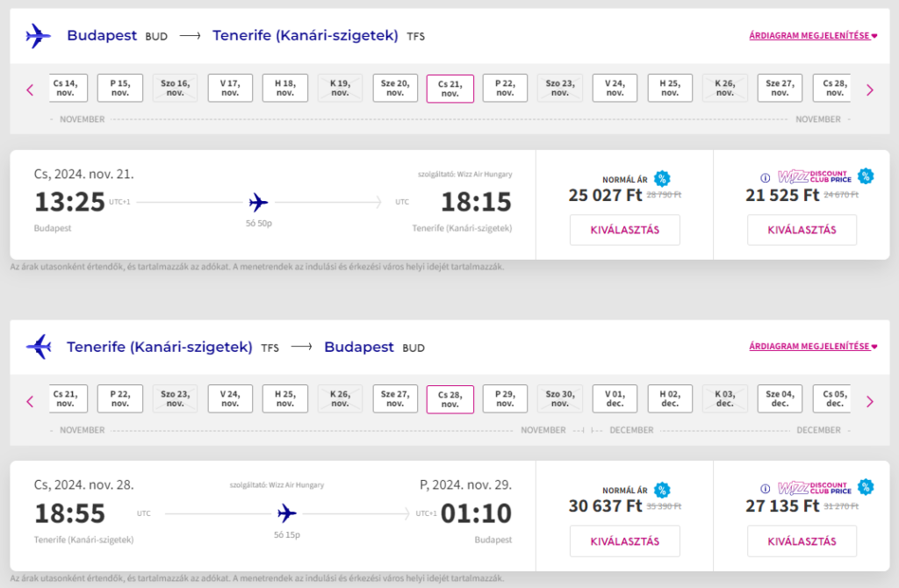
Task: Show later return dates with right arrow
Action: [x=870, y=401]
